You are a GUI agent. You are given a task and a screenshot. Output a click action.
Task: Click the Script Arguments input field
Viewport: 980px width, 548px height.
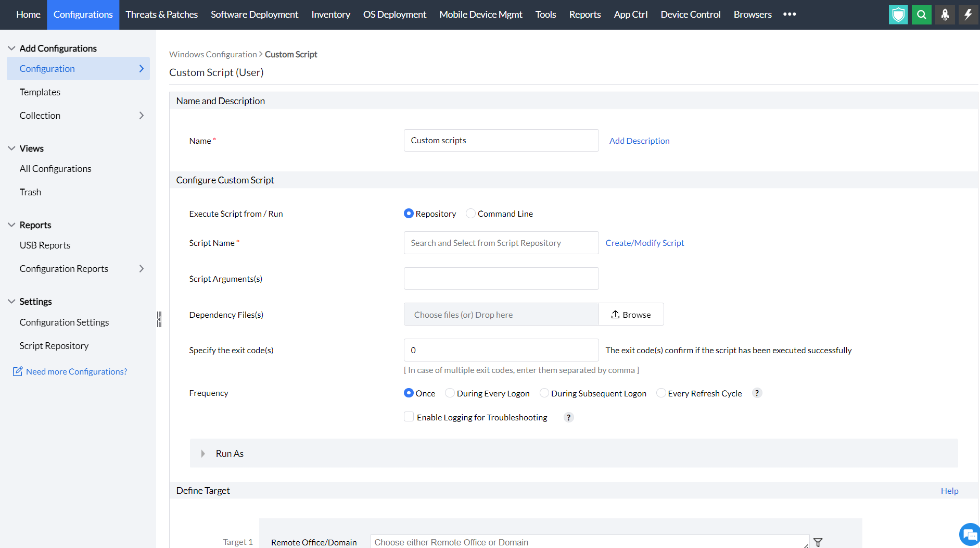(x=501, y=279)
